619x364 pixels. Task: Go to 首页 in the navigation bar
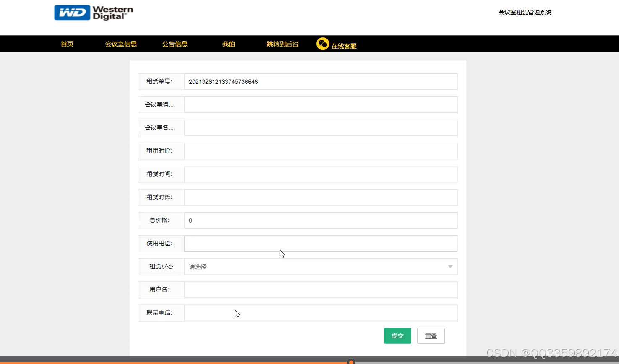point(67,44)
